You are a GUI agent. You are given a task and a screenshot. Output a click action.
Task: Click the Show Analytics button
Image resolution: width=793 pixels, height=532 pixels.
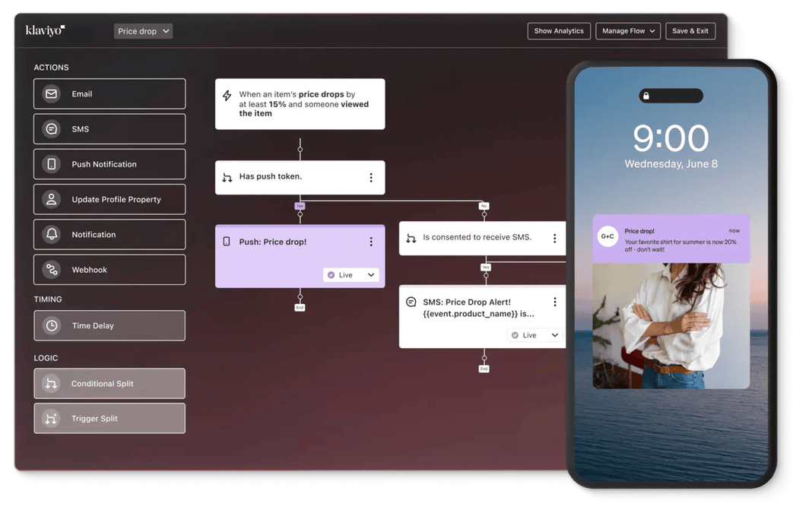pyautogui.click(x=559, y=30)
